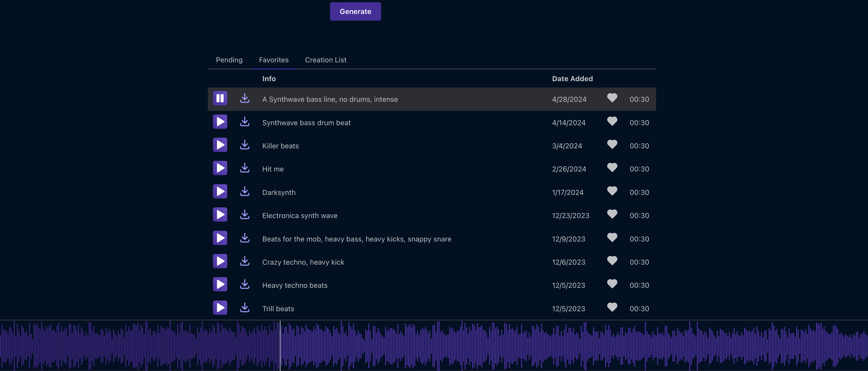Image resolution: width=868 pixels, height=371 pixels.
Task: Play the Darksynth track
Action: [x=220, y=192]
